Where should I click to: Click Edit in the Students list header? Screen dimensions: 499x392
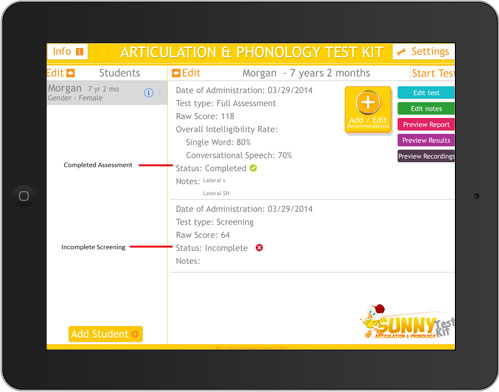tap(61, 73)
